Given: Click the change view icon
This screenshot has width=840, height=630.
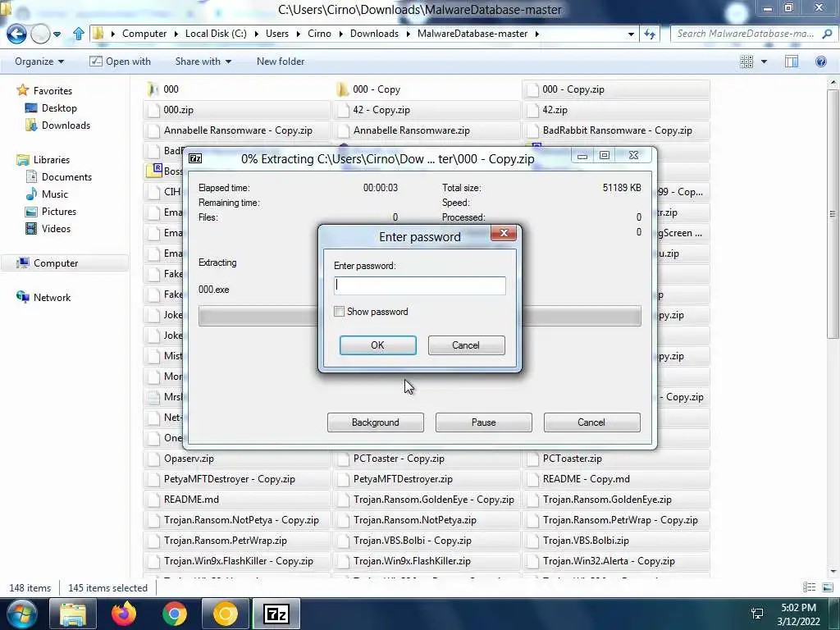Looking at the screenshot, I should 746,62.
